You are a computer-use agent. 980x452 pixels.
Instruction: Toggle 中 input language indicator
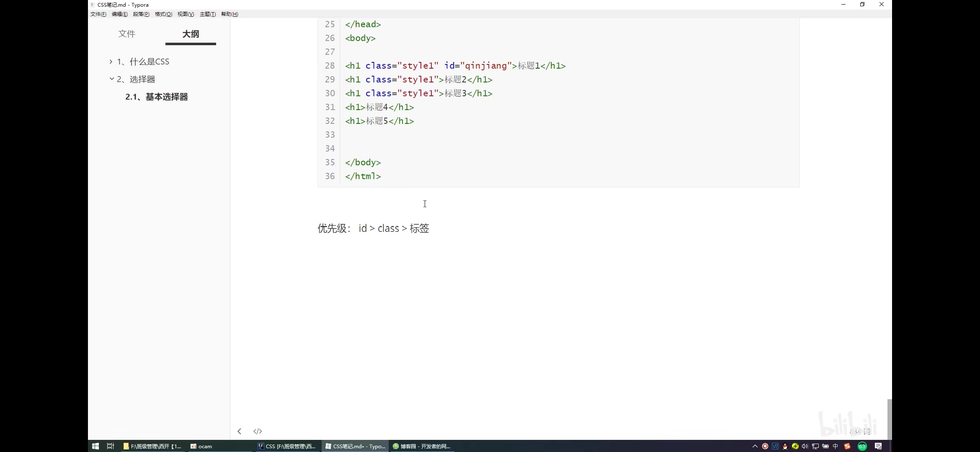coord(836,446)
